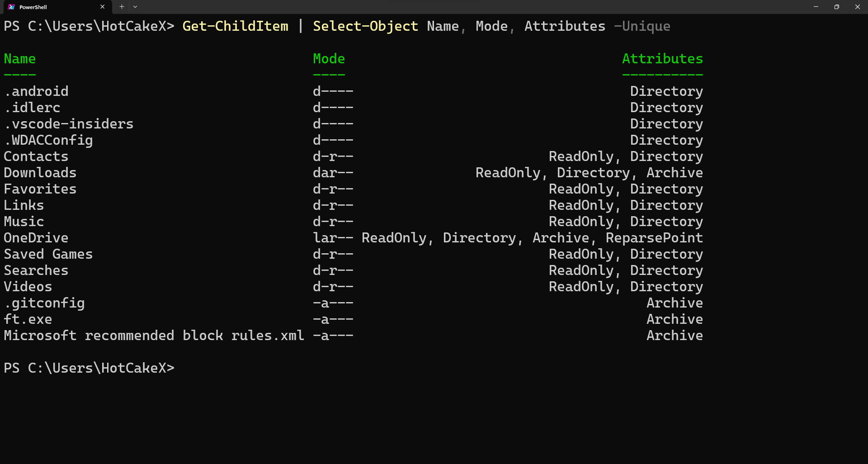The width and height of the screenshot is (868, 464).
Task: Select the Mode column header
Action: click(329, 58)
